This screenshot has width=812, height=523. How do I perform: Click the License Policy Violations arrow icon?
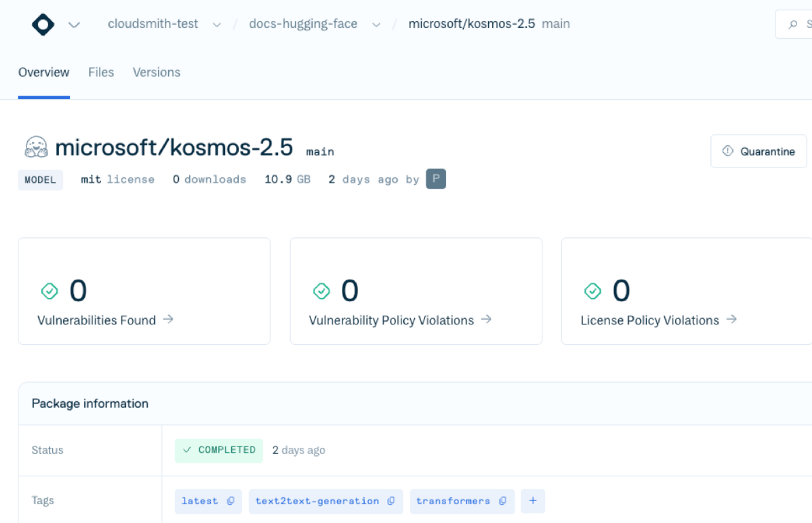(731, 319)
